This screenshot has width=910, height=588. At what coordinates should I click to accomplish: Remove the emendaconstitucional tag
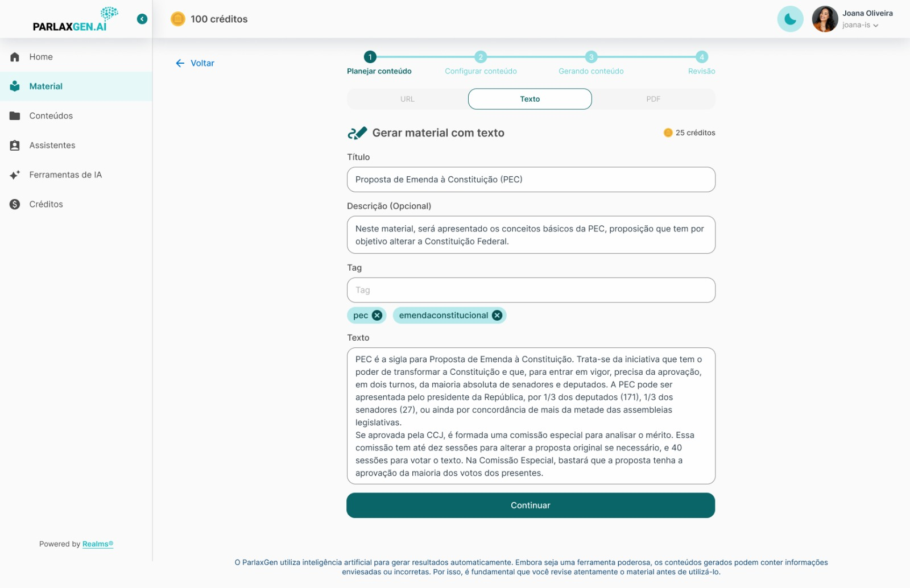[x=497, y=316]
